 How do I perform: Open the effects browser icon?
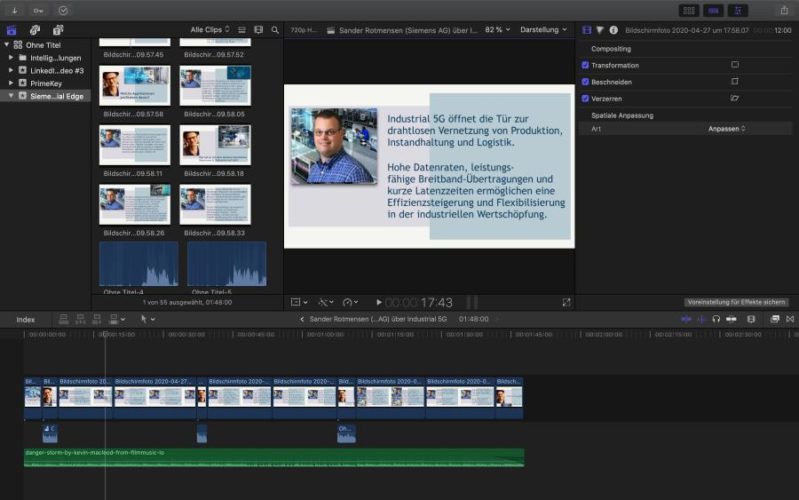point(775,319)
